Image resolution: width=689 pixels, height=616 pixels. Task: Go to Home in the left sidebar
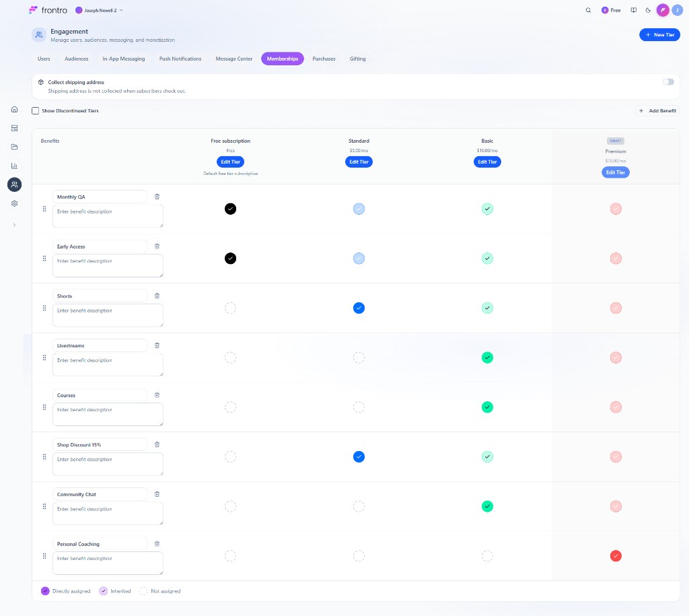coord(15,109)
